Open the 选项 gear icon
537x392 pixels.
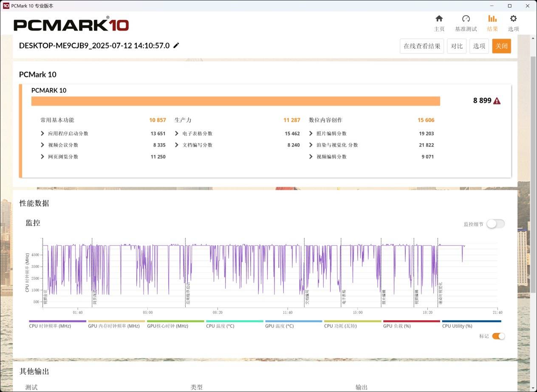click(513, 19)
